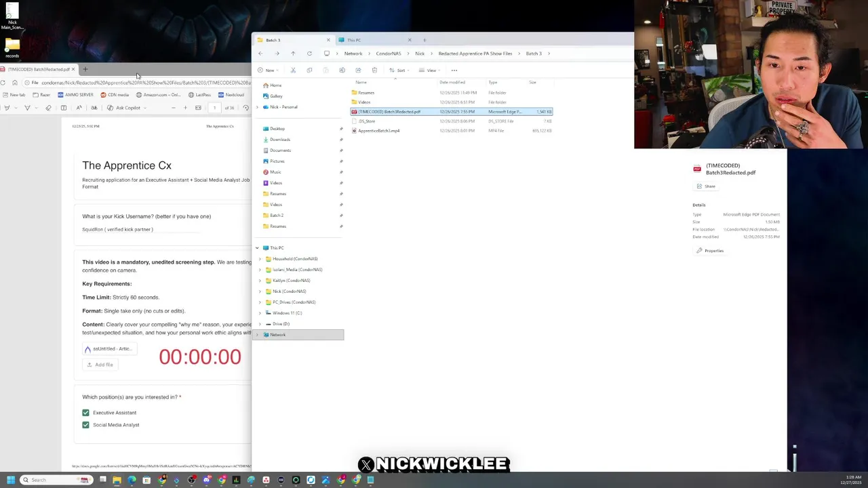Viewport: 868px width, 488px height.
Task: Go to Edge browser home page
Action: (15, 83)
